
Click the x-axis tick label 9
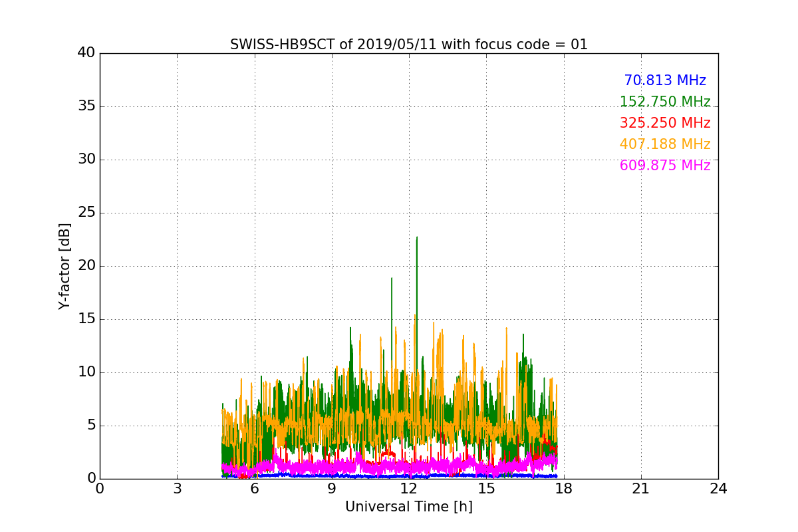pyautogui.click(x=331, y=489)
